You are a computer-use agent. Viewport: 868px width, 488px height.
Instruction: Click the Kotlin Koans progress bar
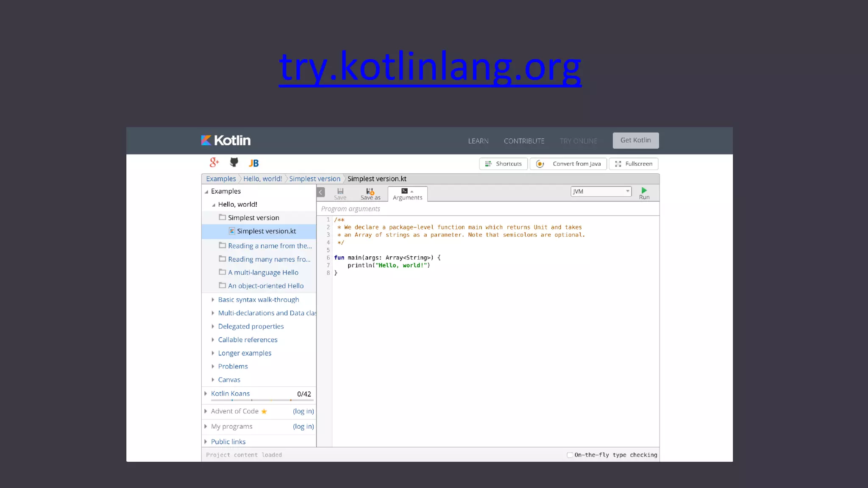(262, 400)
